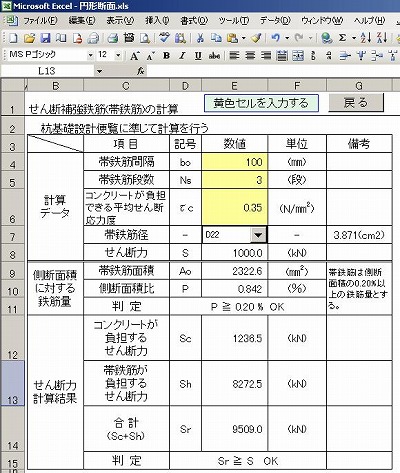Open a file with the folder icon

pyautogui.click(x=29, y=38)
